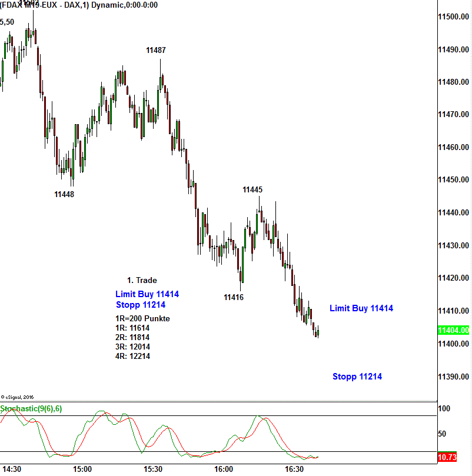Click the 11500.00 price axis label
The image size is (472, 476).
[454, 16]
